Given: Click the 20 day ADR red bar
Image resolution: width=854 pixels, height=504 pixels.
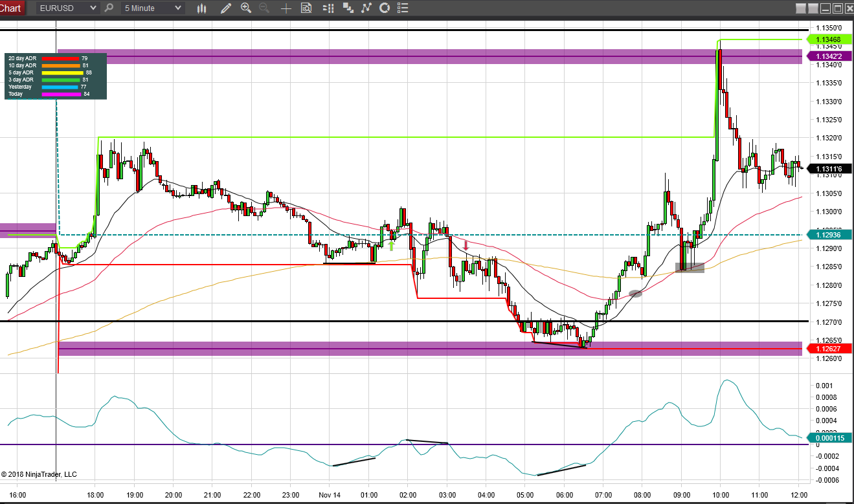Looking at the screenshot, I should pos(60,58).
